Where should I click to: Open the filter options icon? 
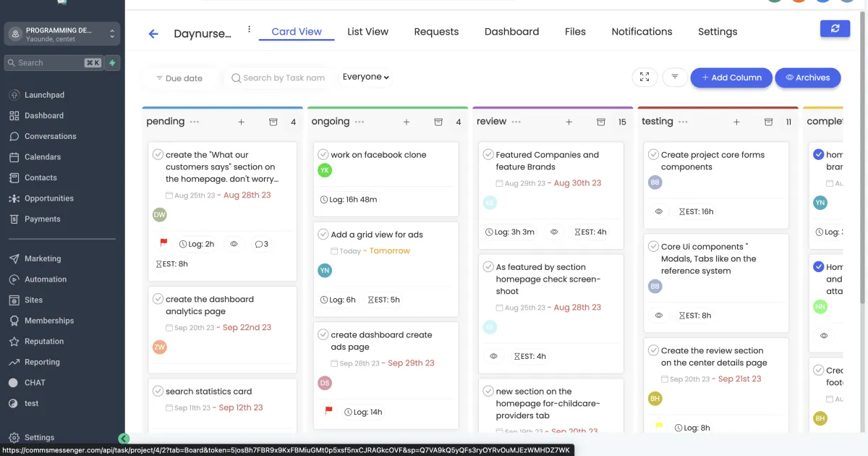675,77
